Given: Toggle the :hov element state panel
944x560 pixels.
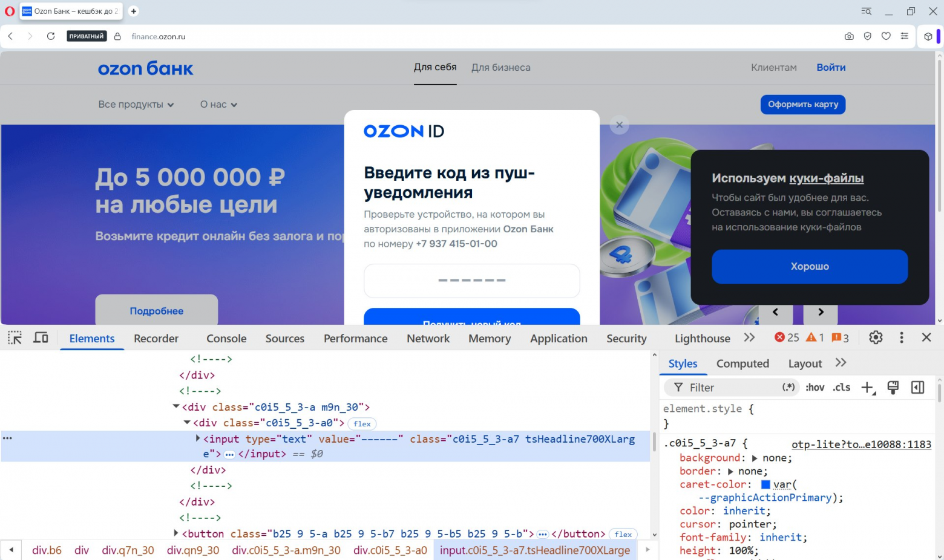Looking at the screenshot, I should [x=815, y=388].
